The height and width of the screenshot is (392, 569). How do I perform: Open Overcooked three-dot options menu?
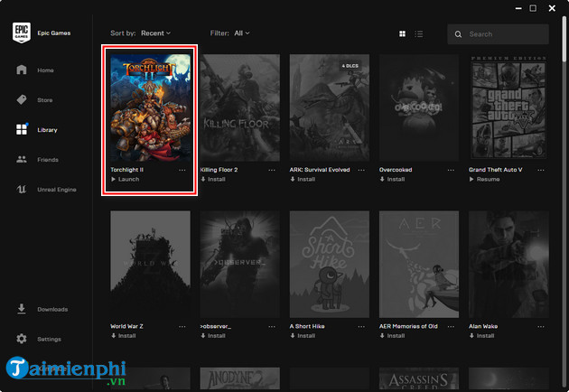tap(452, 170)
